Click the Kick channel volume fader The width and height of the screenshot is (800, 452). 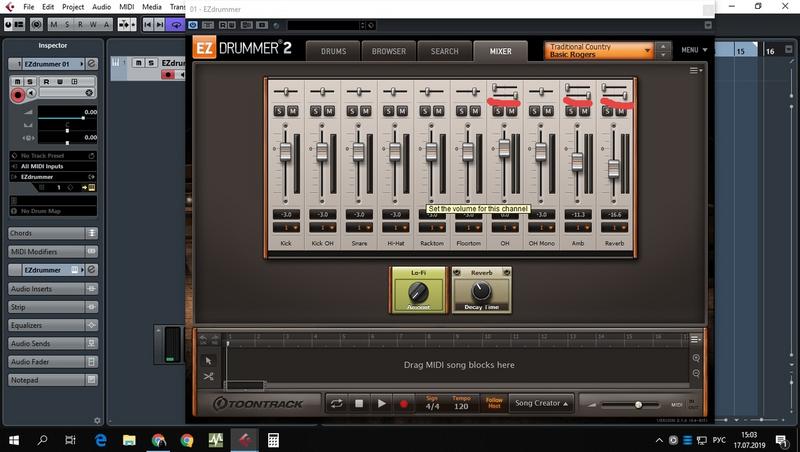(x=286, y=152)
